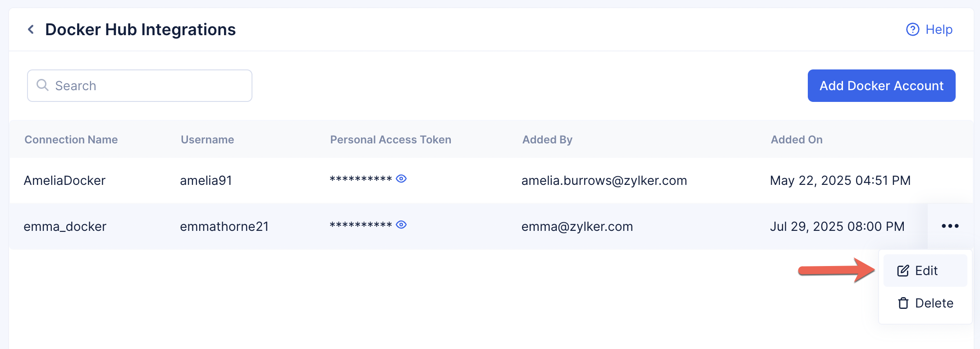Focus the Search input field
Viewport: 980px width, 349px height.
click(x=149, y=86)
